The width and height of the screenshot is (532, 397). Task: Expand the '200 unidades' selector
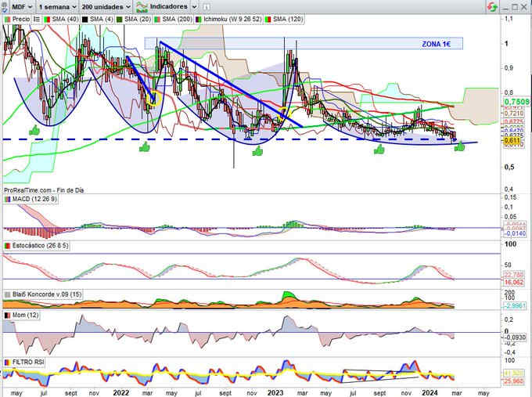click(x=106, y=5)
